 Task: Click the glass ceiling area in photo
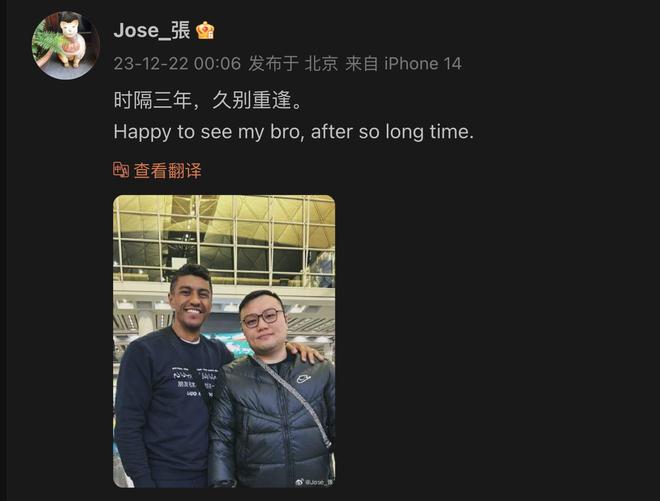coord(224,238)
